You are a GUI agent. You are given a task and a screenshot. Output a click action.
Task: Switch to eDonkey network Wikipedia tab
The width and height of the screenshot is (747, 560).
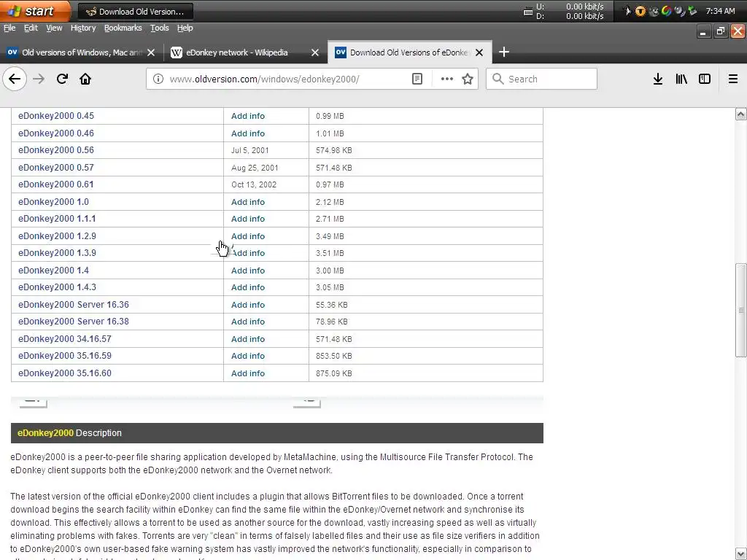click(245, 52)
